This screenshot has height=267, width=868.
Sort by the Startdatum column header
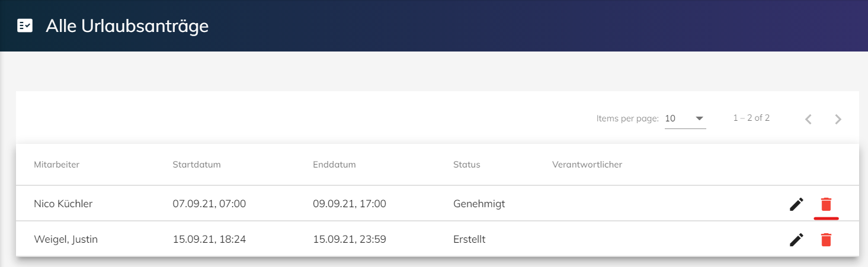[197, 165]
